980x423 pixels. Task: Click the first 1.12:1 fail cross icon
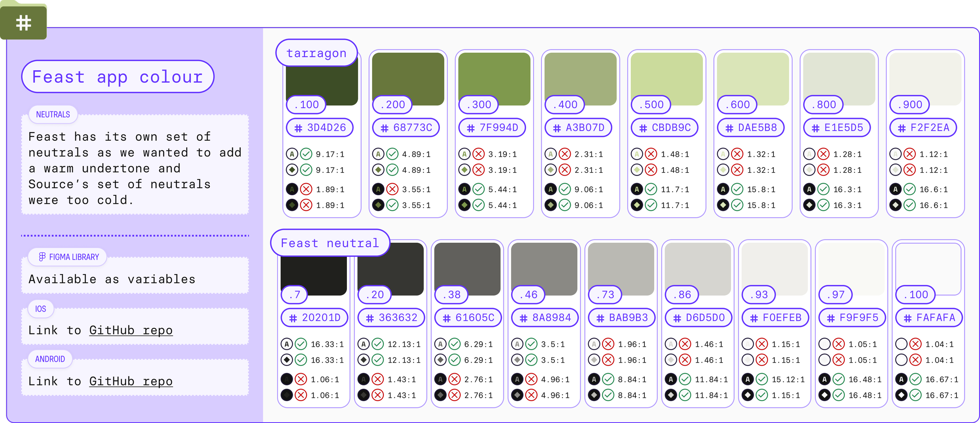click(x=910, y=154)
